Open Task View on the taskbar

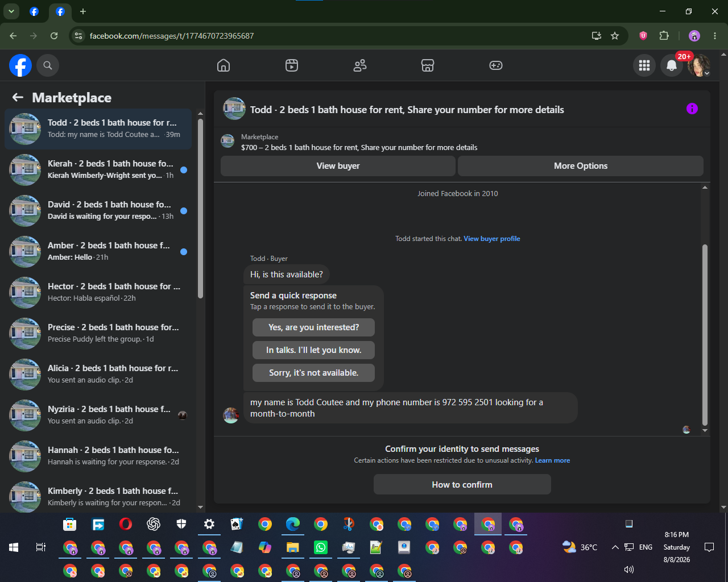pos(41,547)
